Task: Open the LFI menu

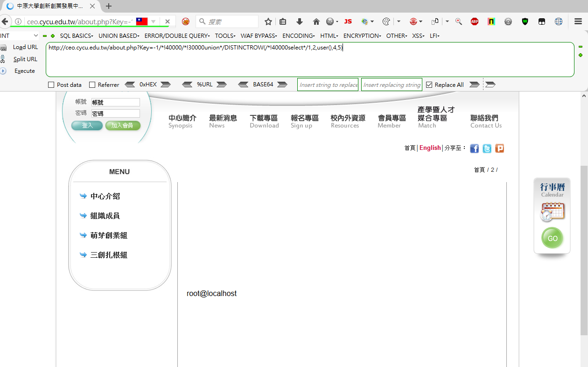Action: [x=434, y=35]
